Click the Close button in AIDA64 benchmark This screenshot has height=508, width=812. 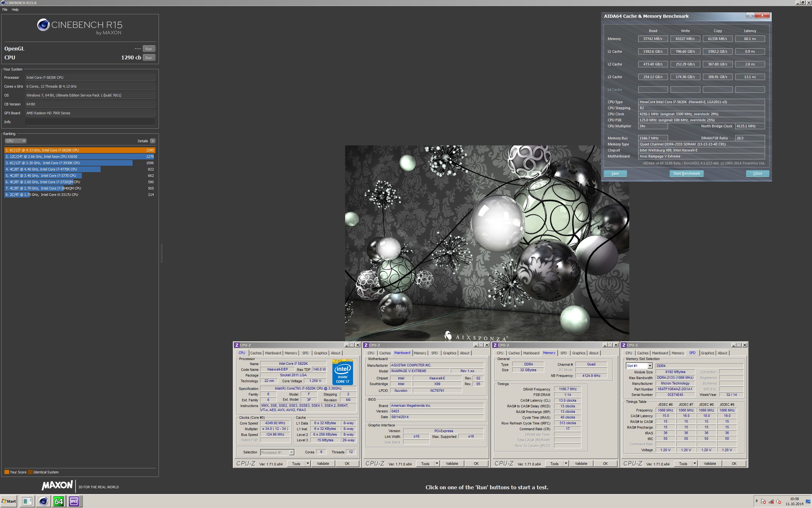pos(757,174)
